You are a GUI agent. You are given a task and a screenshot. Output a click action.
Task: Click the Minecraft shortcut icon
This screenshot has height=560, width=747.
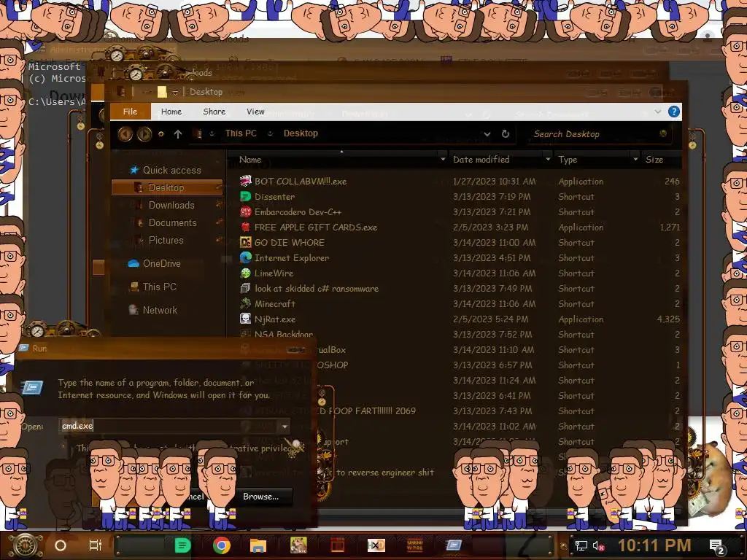pyautogui.click(x=245, y=303)
